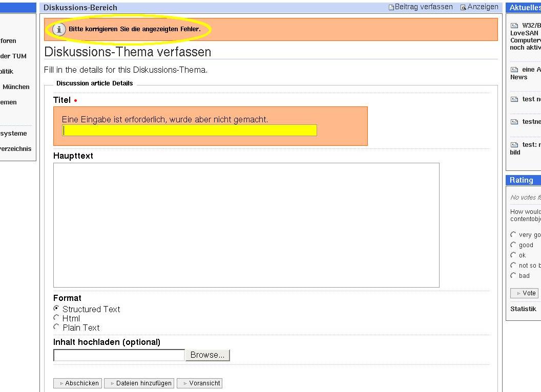Screen dimensions: 541x392
Task: Select the Structured Text format option
Action: (56, 309)
